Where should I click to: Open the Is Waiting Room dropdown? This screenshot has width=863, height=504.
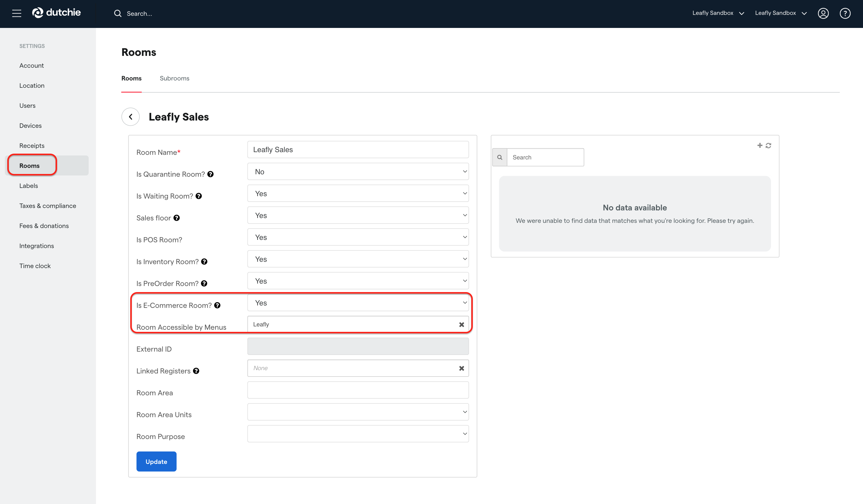(x=358, y=193)
